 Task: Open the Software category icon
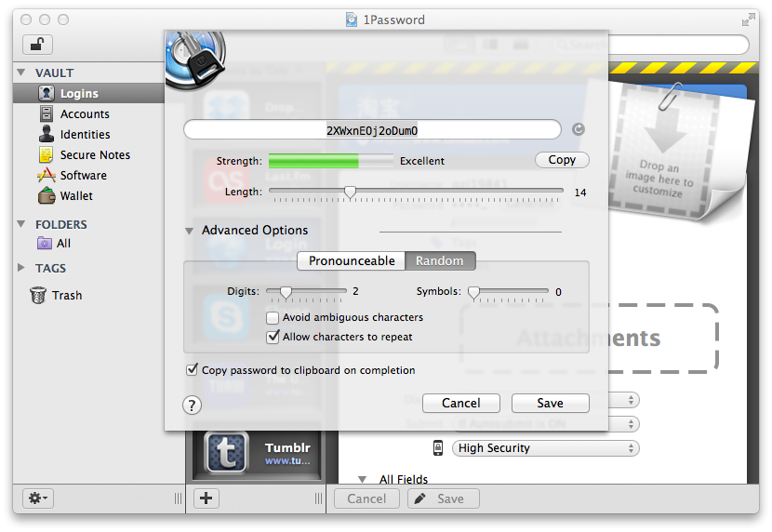(47, 175)
